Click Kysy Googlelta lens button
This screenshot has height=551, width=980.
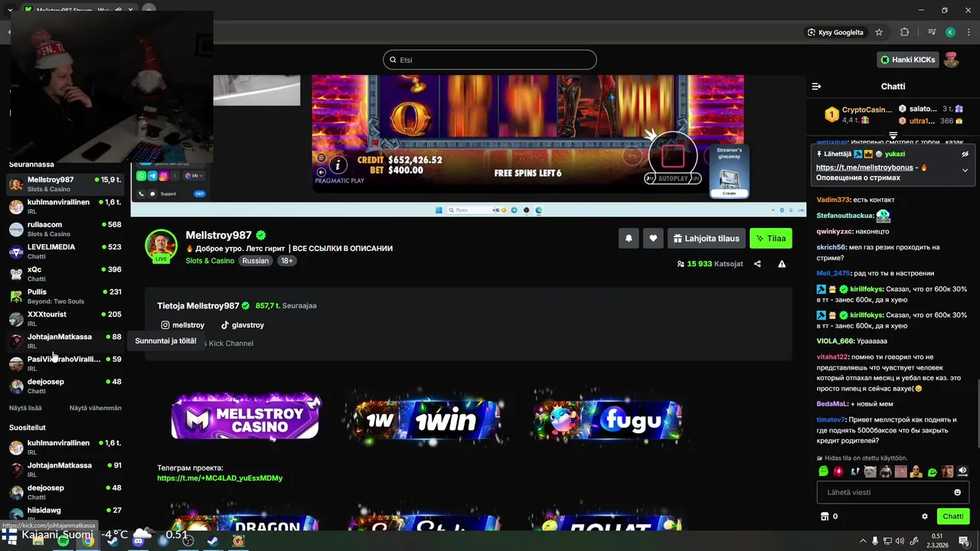(x=835, y=32)
